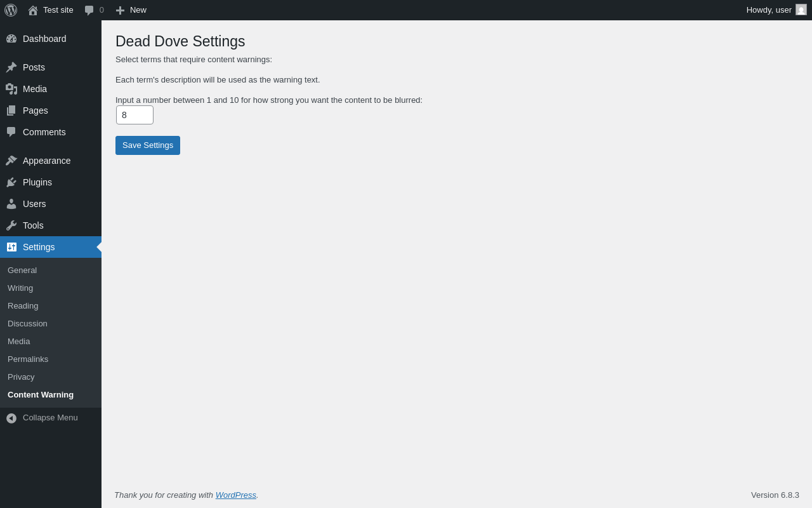Open the New content menu
This screenshot has width=812, height=508.
pyautogui.click(x=131, y=10)
